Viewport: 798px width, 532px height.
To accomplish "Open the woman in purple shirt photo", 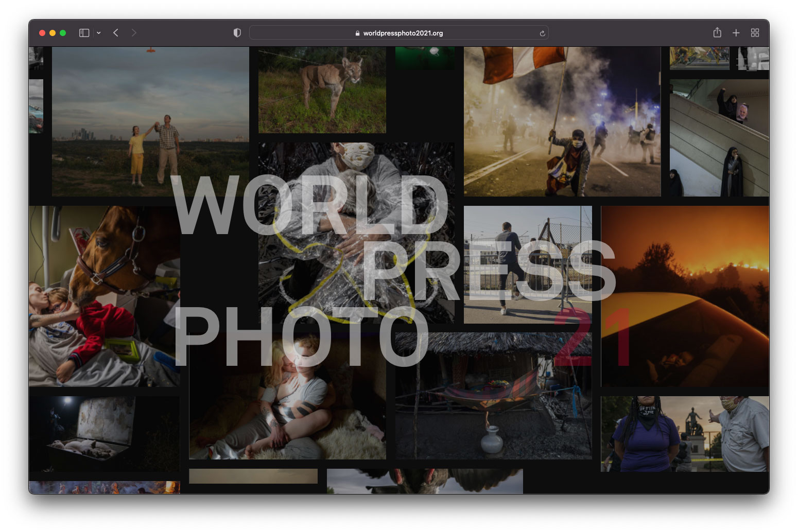I will [x=685, y=434].
